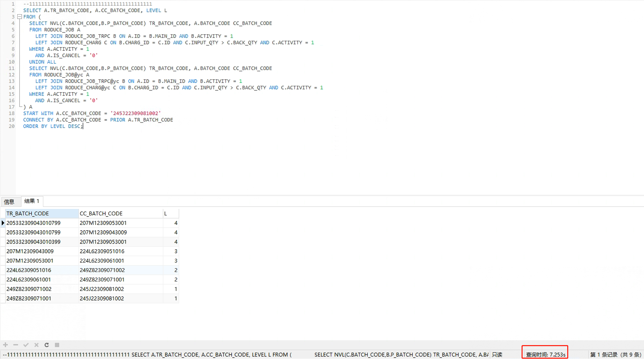This screenshot has width=644, height=359.
Task: Click the stop query square icon
Action: coord(57,345)
